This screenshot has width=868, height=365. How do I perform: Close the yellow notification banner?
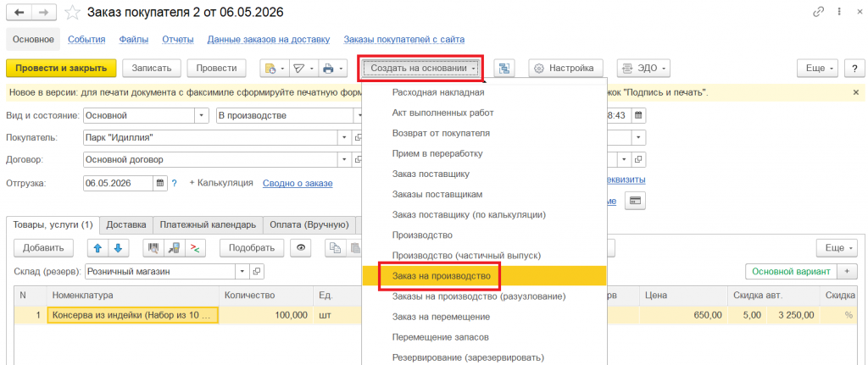pyautogui.click(x=856, y=92)
